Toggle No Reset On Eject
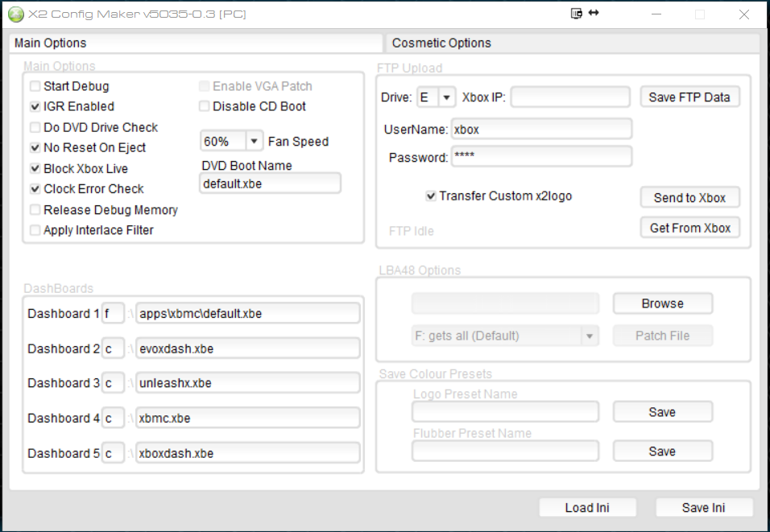The height and width of the screenshot is (532, 770). (35, 148)
